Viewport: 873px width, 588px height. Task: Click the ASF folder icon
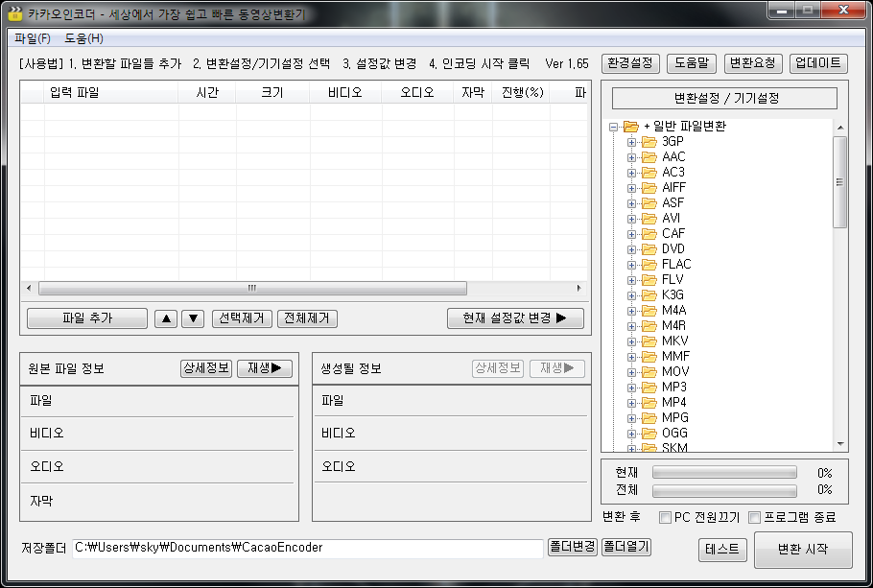point(649,203)
